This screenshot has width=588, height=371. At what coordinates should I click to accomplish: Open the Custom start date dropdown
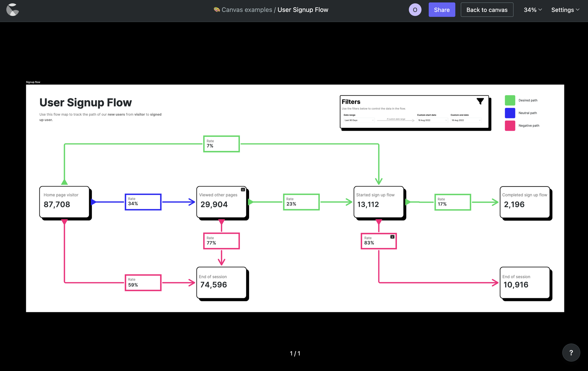point(432,120)
